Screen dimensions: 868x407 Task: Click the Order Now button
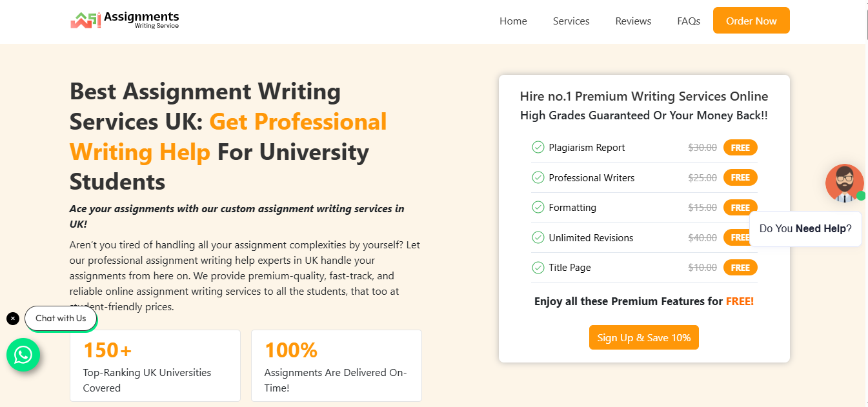point(751,21)
